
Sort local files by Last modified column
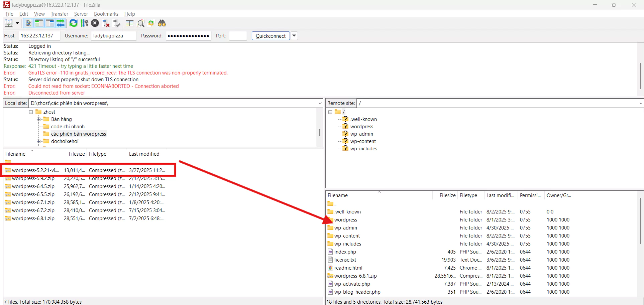[x=147, y=154]
